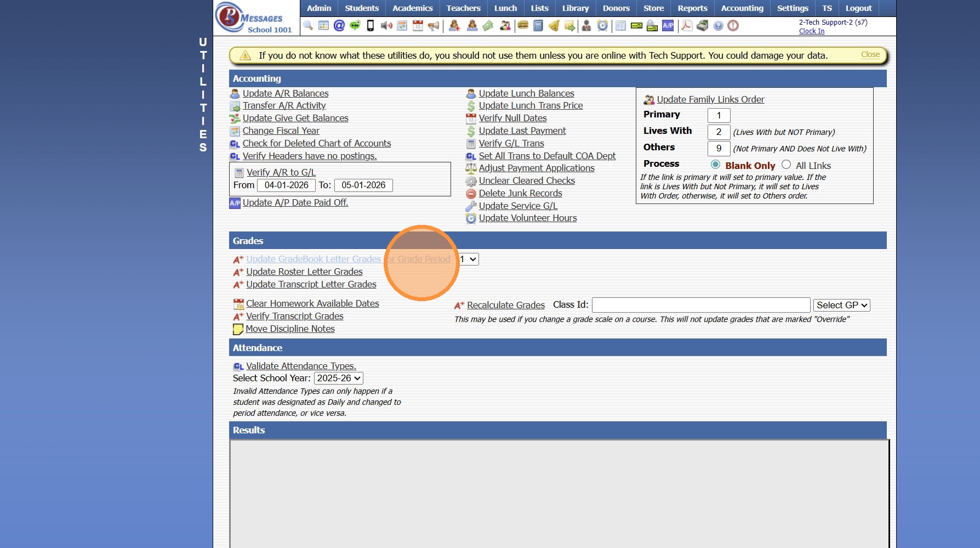
Task: Click the Class Id input field
Action: (x=701, y=305)
